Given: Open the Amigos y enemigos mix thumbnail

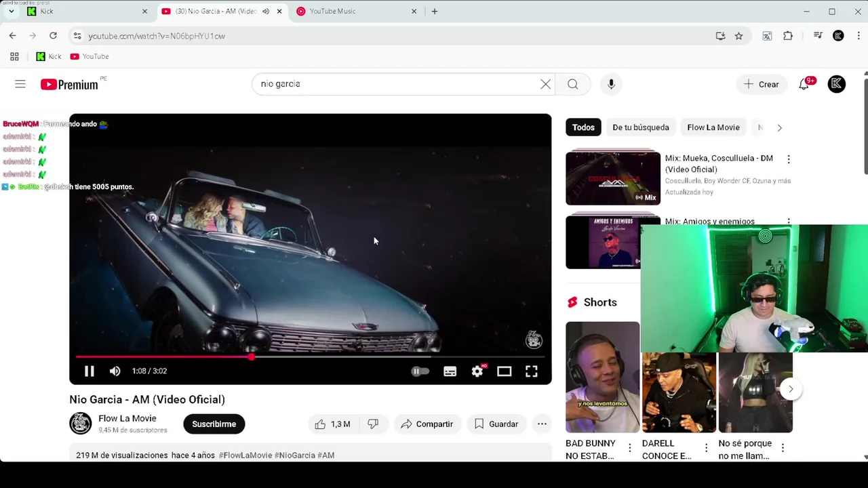Looking at the screenshot, I should point(603,241).
